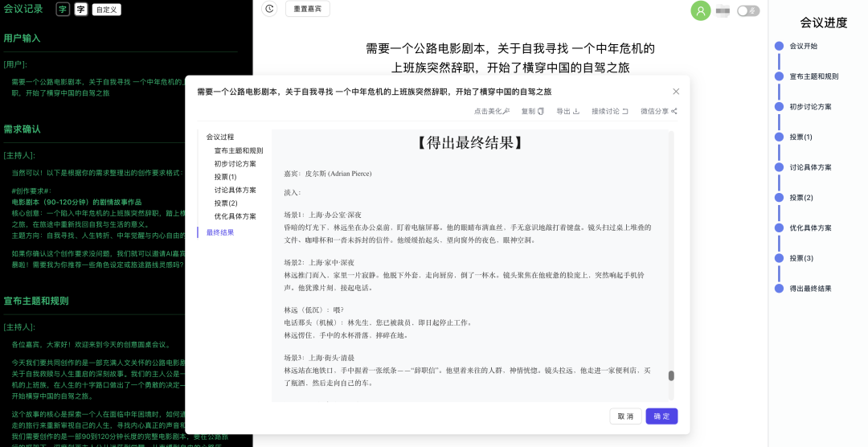Select the dark font style 字 button
Screen dimensions: 868x447
pyautogui.click(x=63, y=10)
